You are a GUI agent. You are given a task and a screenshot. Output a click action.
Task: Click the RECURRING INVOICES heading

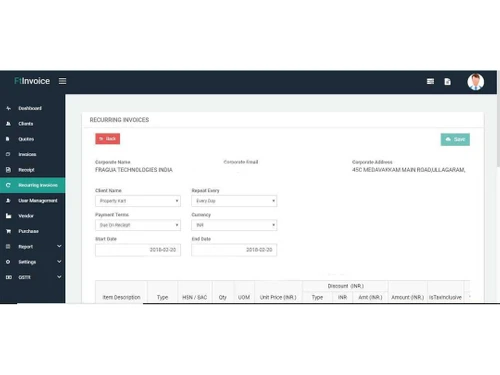(119, 120)
